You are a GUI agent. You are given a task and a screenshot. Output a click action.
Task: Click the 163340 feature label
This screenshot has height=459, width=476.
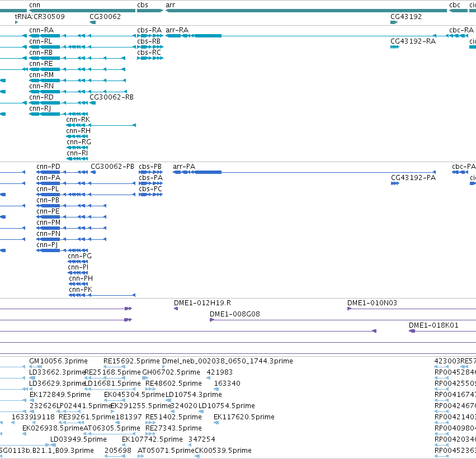(227, 384)
